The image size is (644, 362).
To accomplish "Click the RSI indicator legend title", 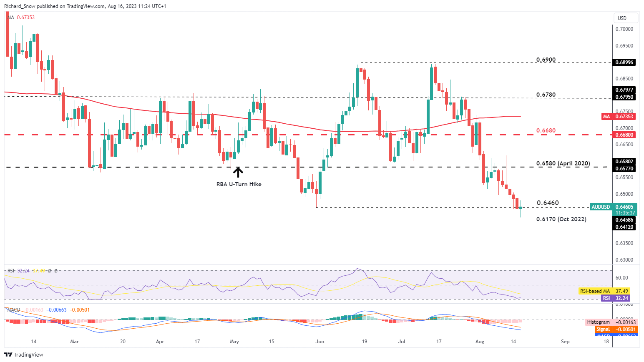I will (x=11, y=271).
